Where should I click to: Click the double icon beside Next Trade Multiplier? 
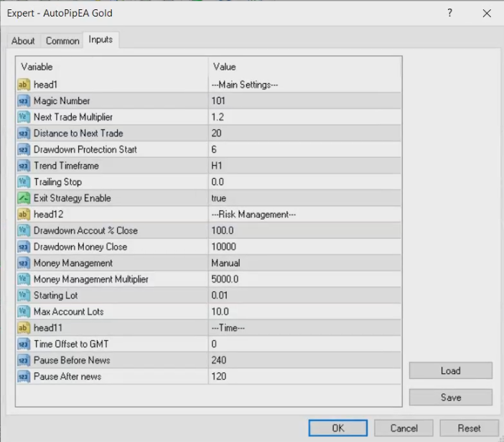24,117
